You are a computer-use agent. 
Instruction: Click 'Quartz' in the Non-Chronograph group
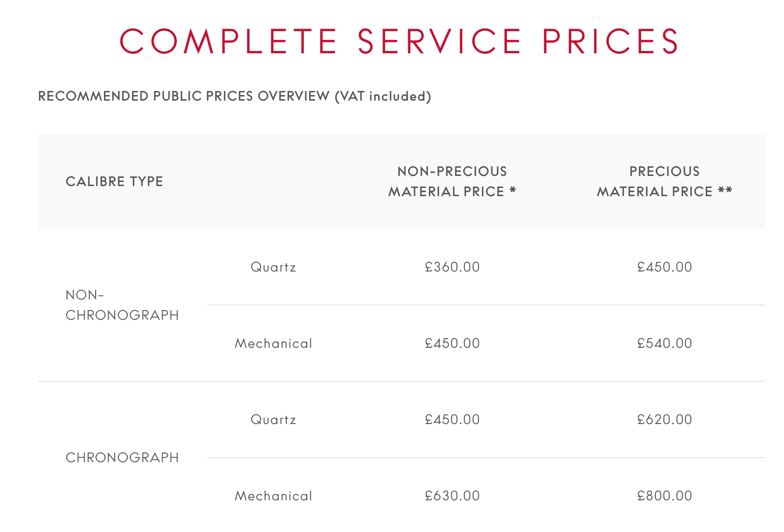pos(273,267)
